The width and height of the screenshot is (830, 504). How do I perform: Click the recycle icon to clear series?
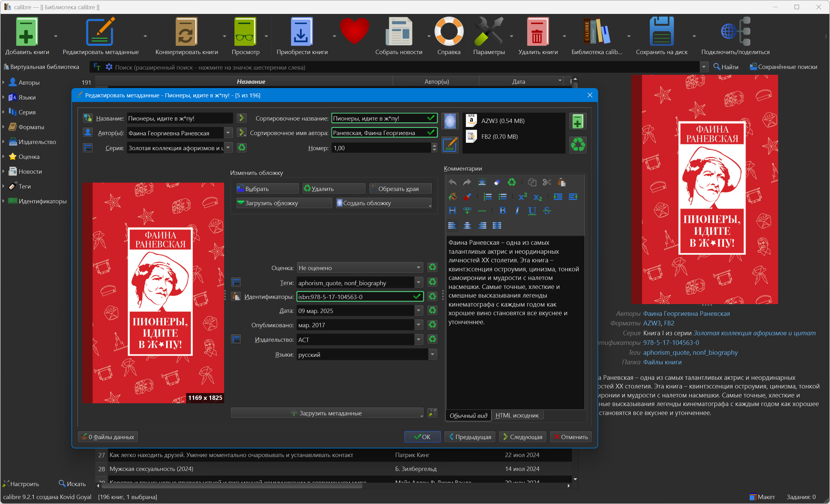241,148
